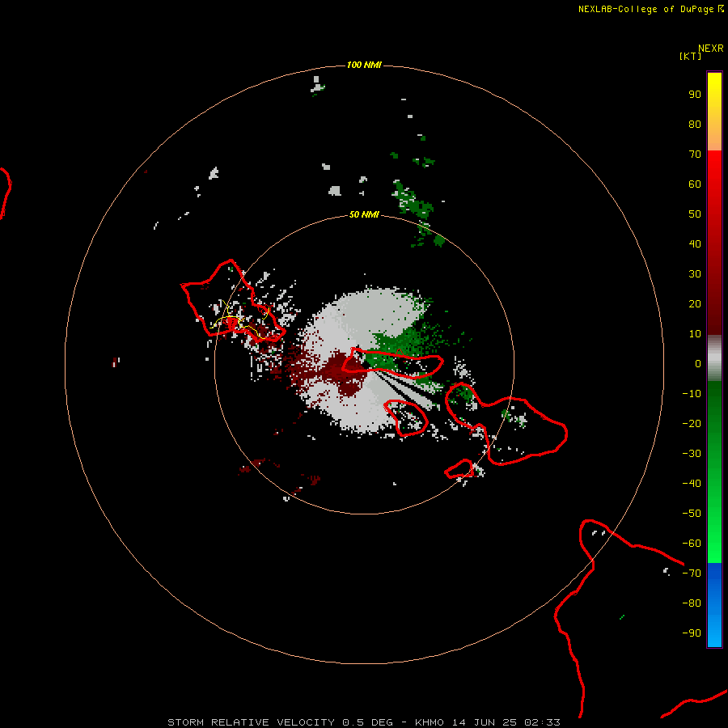Click the -20 value on the velocity scale
Screen dimensions: 728x728
(692, 424)
